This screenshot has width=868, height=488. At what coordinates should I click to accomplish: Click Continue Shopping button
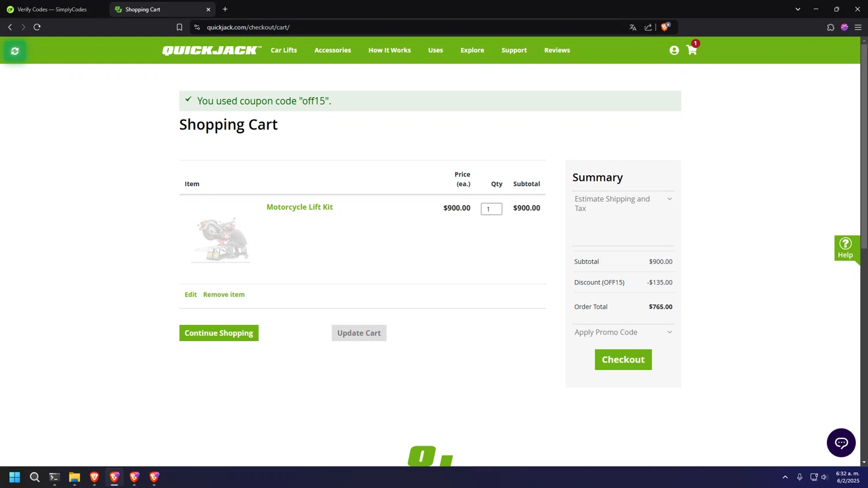pos(219,333)
